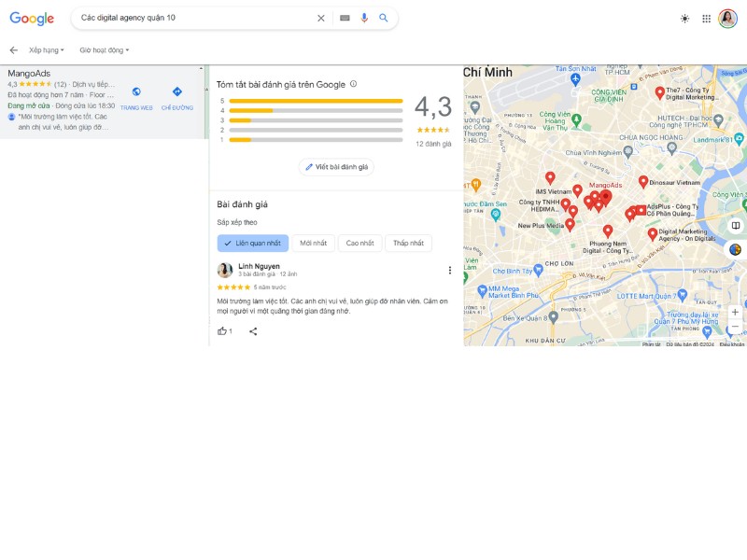
Task: Sort reviews by Liên quan nhất
Action: [x=253, y=243]
